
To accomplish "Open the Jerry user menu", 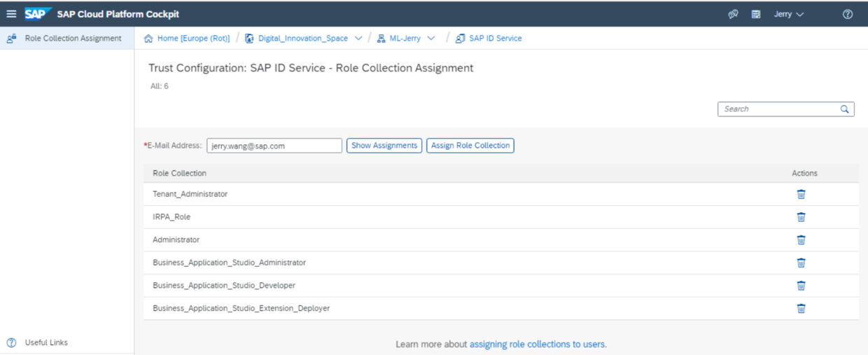I will pos(789,14).
